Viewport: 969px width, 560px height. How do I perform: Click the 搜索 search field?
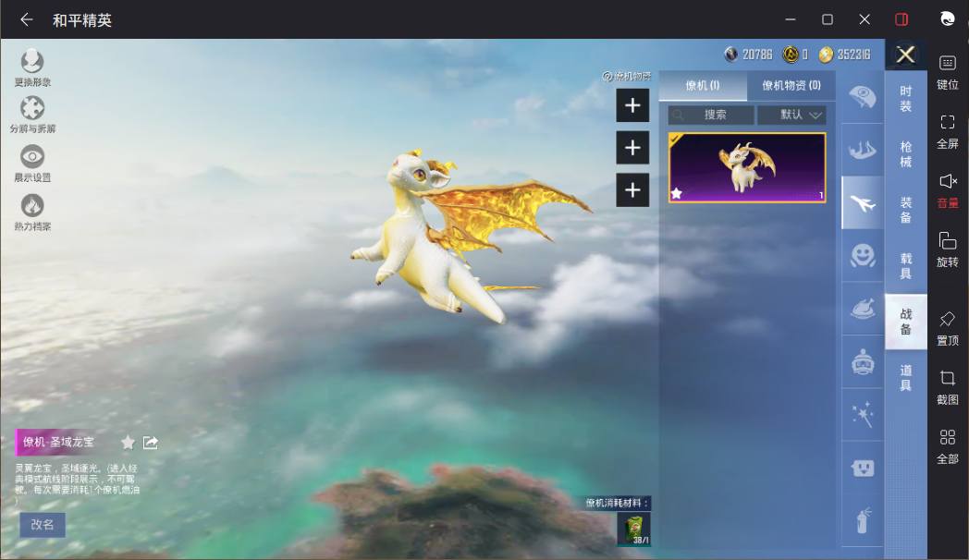coord(711,115)
